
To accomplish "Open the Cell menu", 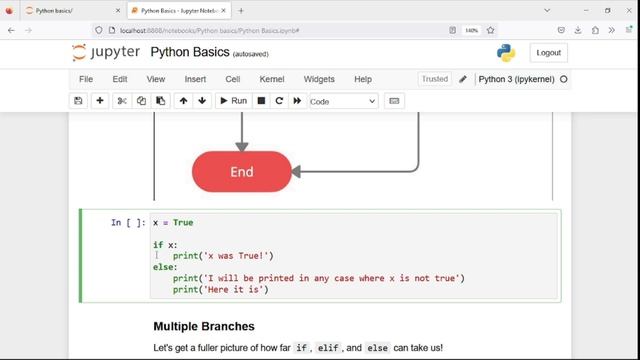I will tap(233, 79).
